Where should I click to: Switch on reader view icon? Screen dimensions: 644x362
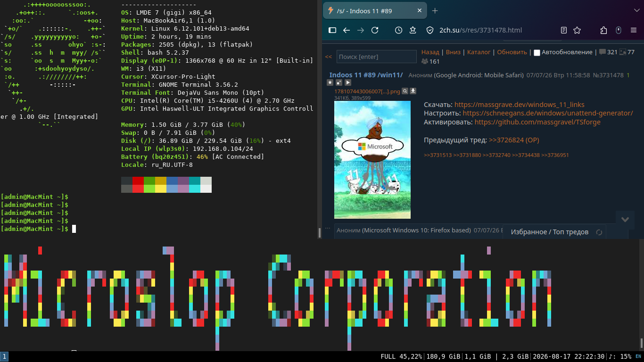(564, 30)
